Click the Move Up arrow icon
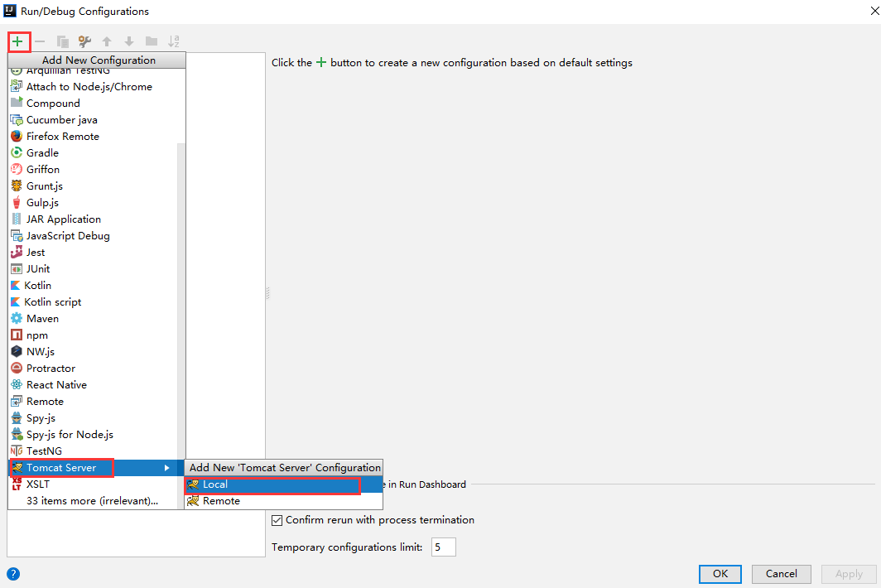Screen dimensions: 881x588 (107, 41)
